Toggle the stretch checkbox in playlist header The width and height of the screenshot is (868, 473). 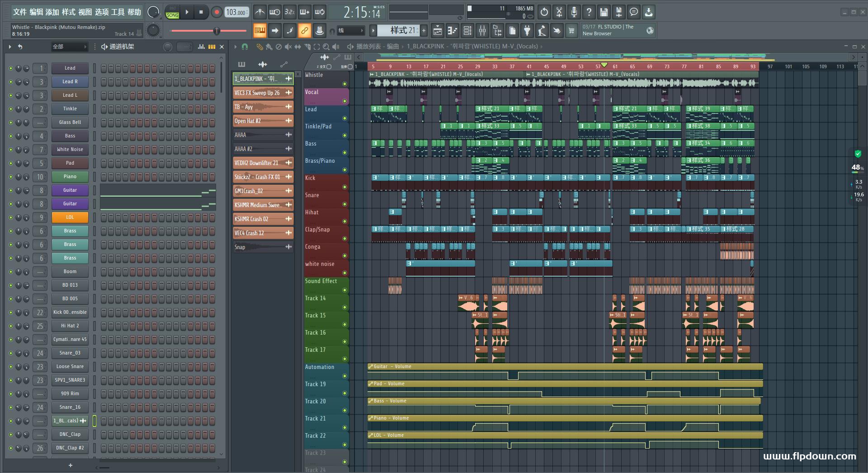click(350, 66)
